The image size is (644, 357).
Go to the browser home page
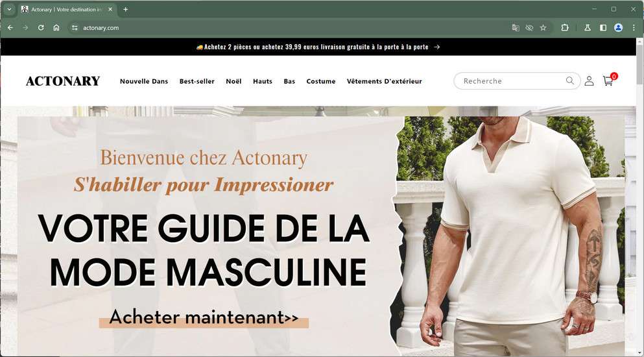click(x=56, y=28)
